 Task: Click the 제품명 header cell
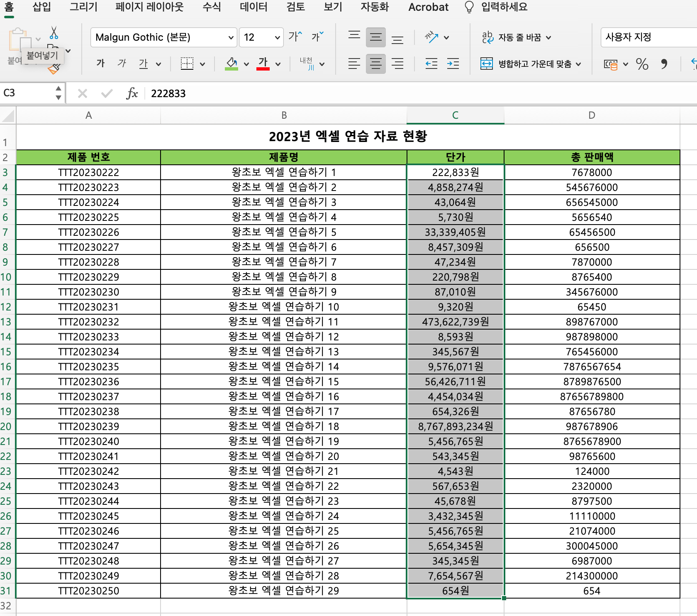[x=284, y=157]
